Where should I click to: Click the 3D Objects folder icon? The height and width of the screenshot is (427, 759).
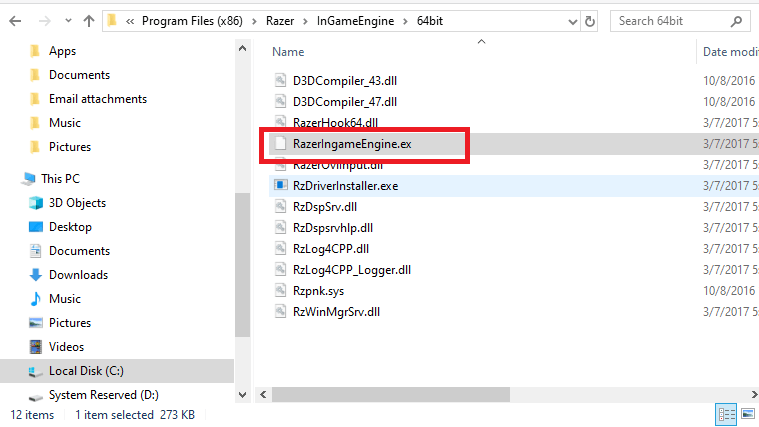(35, 203)
